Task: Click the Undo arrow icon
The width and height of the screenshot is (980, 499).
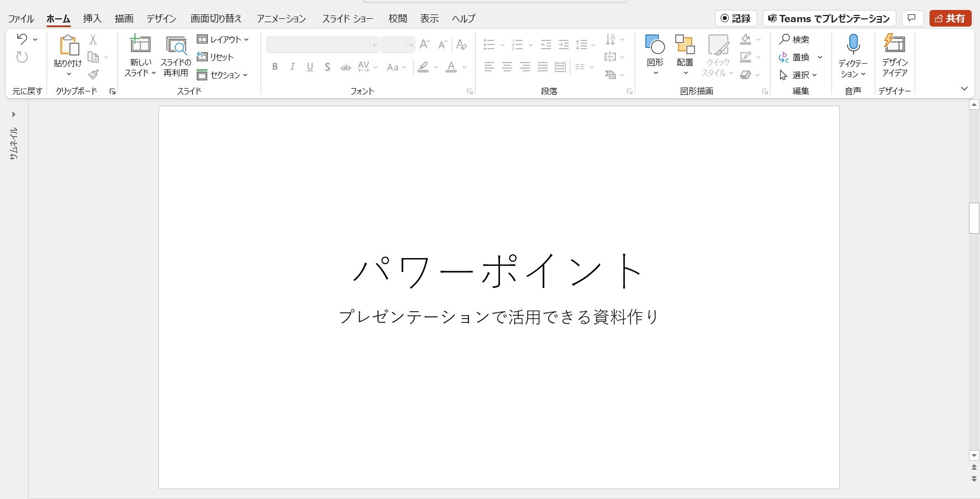Action: 22,39
